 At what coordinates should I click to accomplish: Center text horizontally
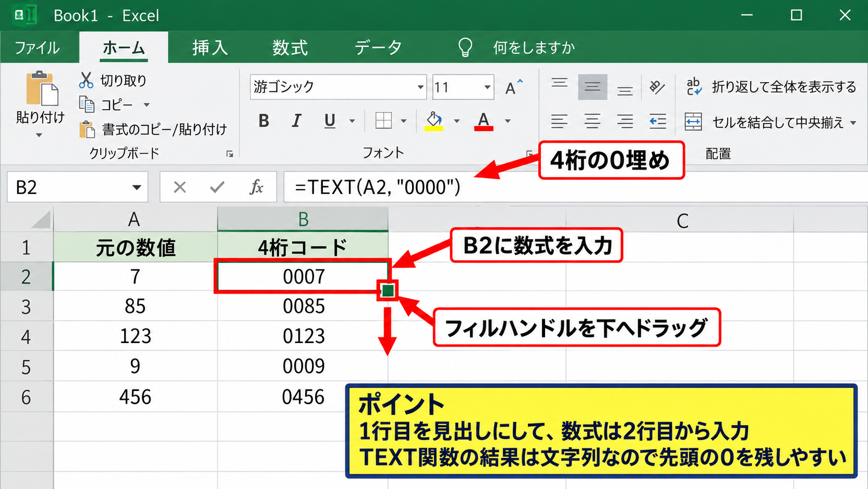(592, 122)
